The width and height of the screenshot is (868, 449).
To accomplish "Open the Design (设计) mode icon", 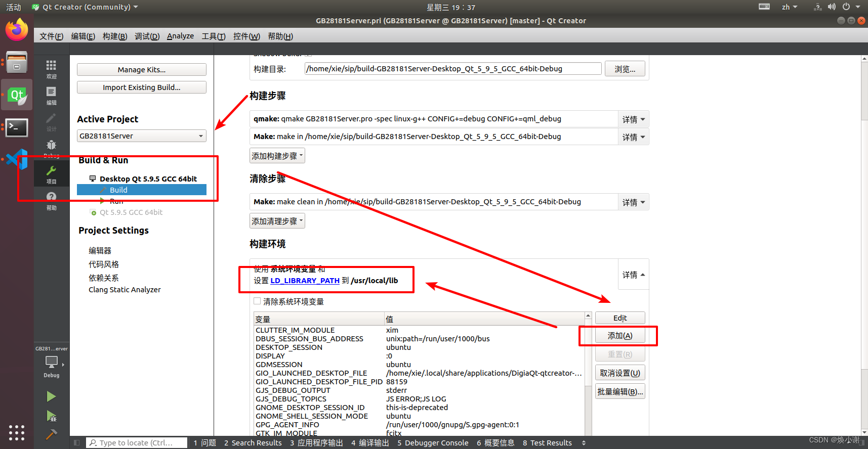I will (x=51, y=122).
